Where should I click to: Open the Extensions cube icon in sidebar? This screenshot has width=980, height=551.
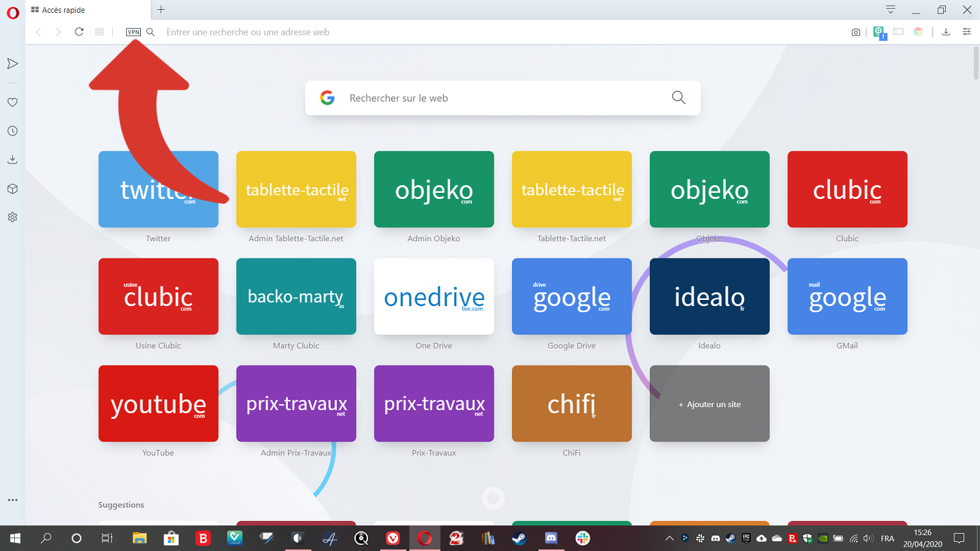click(x=12, y=189)
